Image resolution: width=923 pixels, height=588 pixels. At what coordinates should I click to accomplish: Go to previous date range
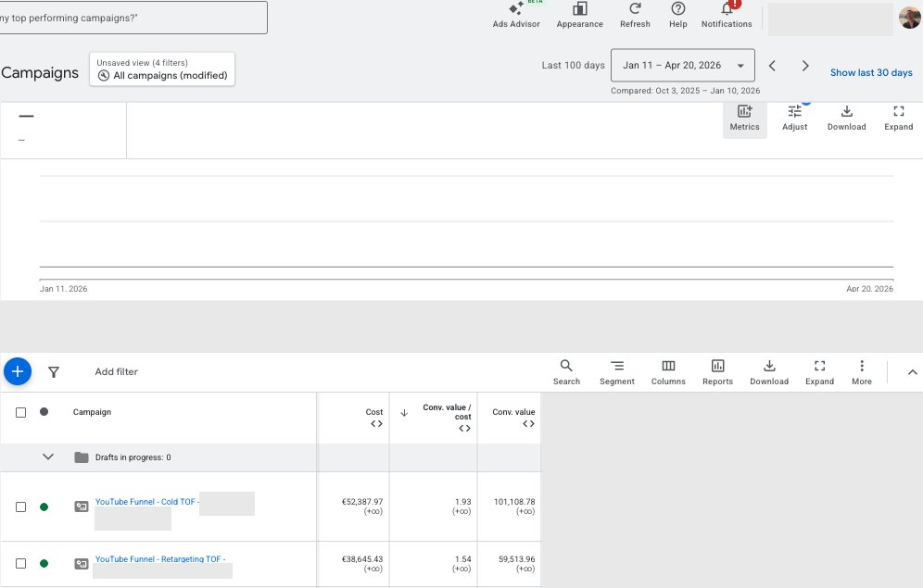772,65
